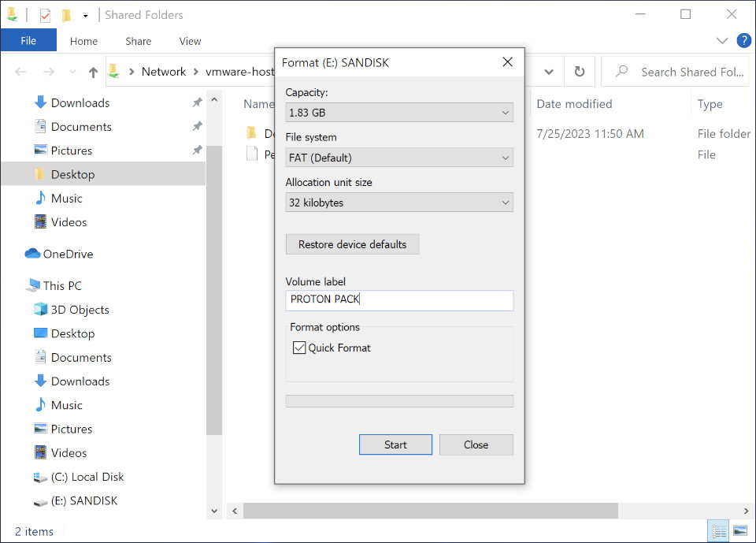
Task: Click the blank file icon in list
Action: tap(252, 154)
